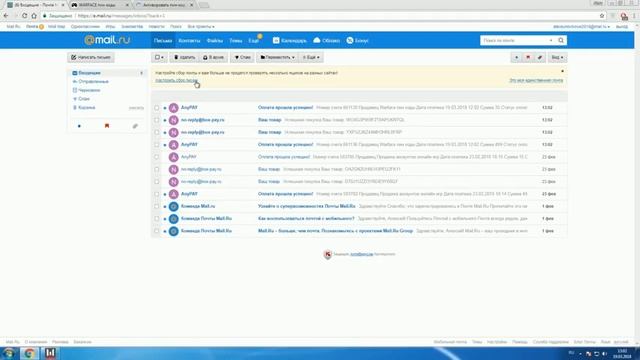This screenshot has height=360, width=640.
Task: Click the очистить link beside Корзина
Action: point(136,108)
